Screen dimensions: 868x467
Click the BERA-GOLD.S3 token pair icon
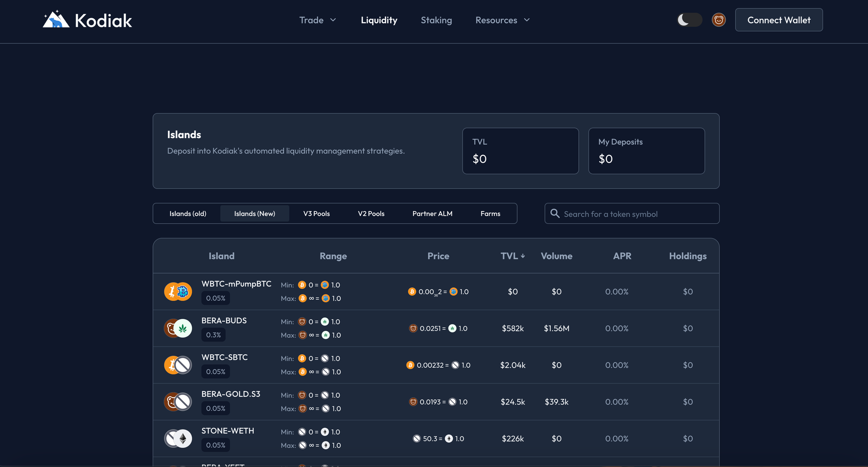pos(178,402)
